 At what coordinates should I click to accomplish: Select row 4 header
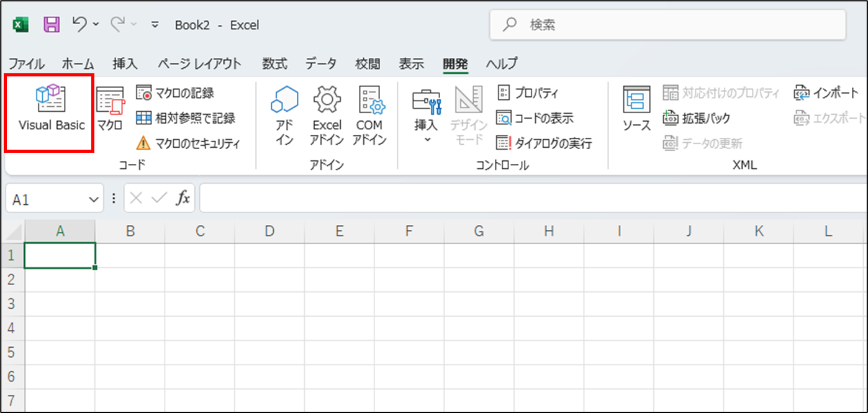(x=12, y=328)
